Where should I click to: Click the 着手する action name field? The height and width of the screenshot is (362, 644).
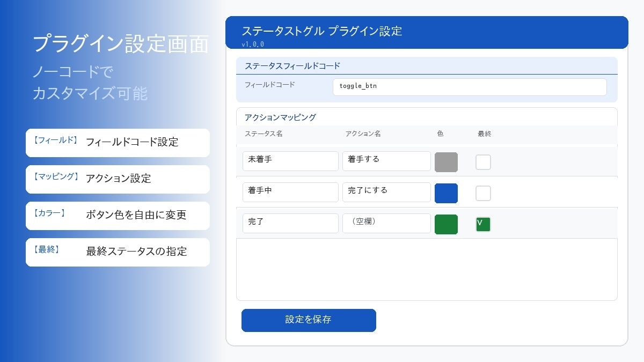386,161
